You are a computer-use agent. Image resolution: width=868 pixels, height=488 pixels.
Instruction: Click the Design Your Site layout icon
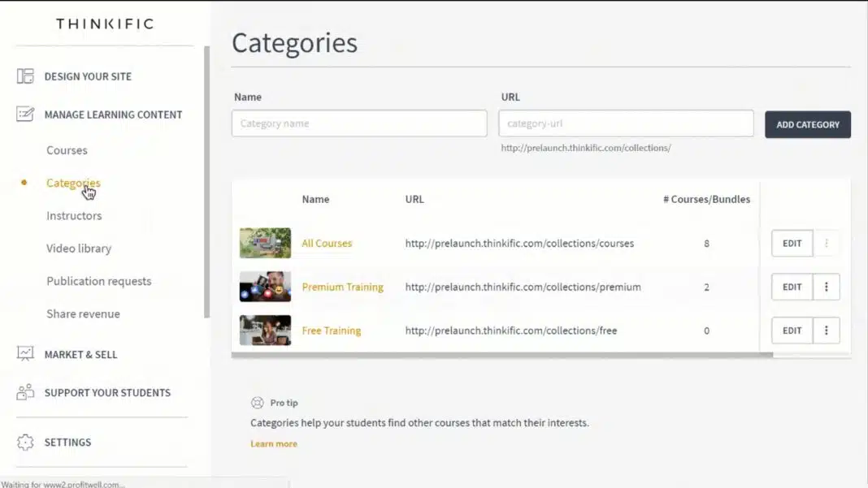(25, 76)
